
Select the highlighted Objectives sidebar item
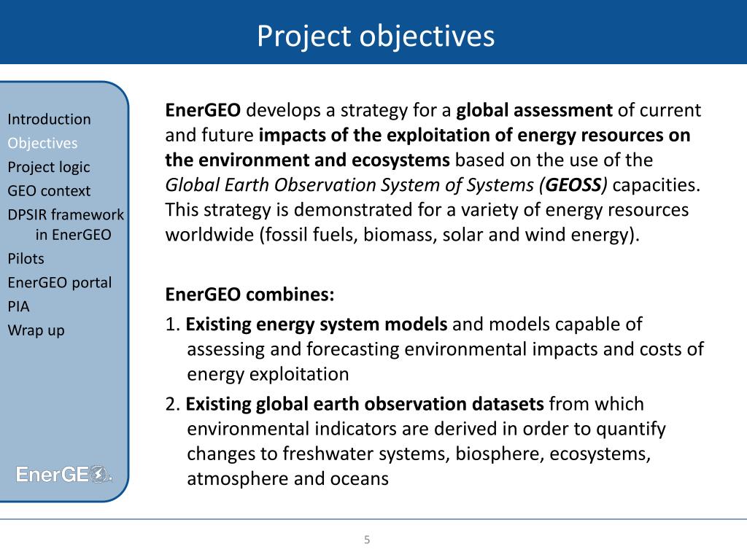click(x=42, y=144)
